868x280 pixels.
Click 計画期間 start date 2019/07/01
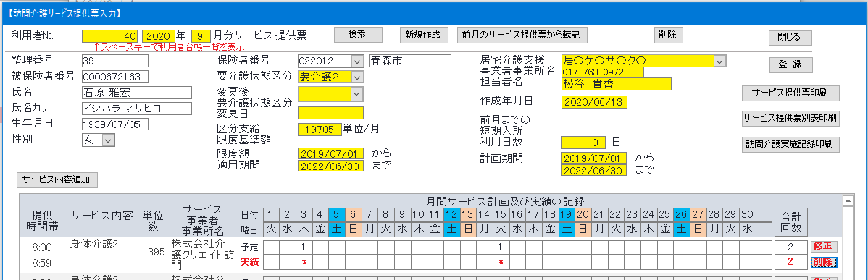(594, 158)
